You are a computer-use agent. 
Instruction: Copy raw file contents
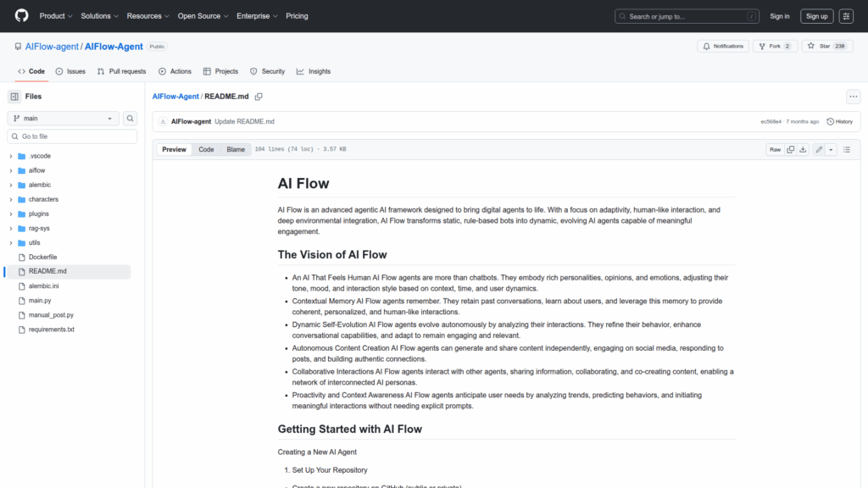coord(790,150)
